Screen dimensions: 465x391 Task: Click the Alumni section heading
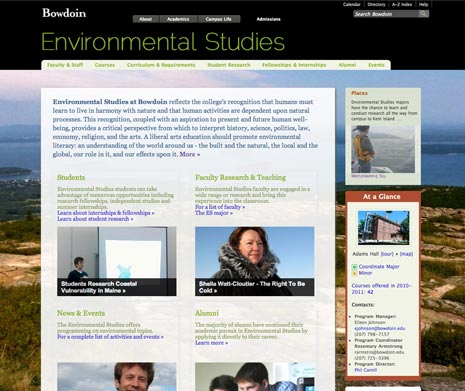click(207, 313)
